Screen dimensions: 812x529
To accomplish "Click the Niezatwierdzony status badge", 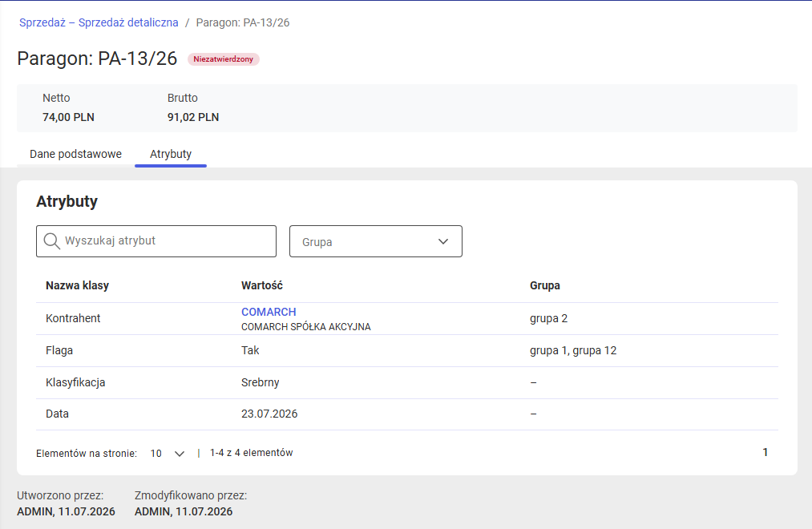I will (x=223, y=59).
